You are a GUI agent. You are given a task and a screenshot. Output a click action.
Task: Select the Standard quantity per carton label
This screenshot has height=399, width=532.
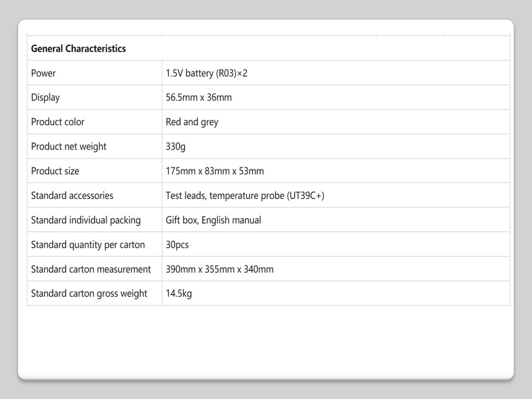point(88,245)
